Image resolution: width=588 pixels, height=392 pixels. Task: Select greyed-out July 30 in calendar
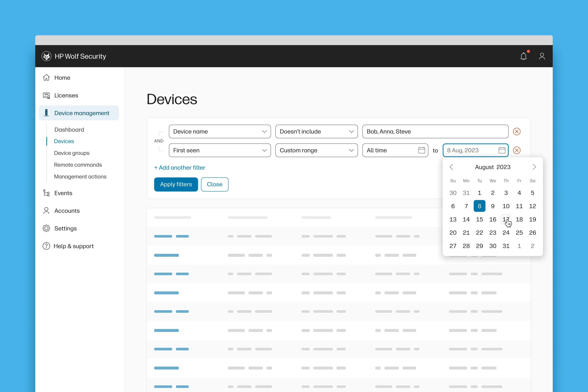[x=453, y=193]
